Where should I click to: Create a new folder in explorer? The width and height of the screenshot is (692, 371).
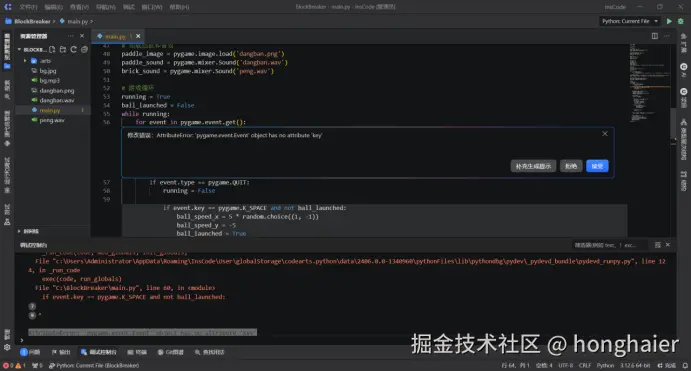coord(63,49)
